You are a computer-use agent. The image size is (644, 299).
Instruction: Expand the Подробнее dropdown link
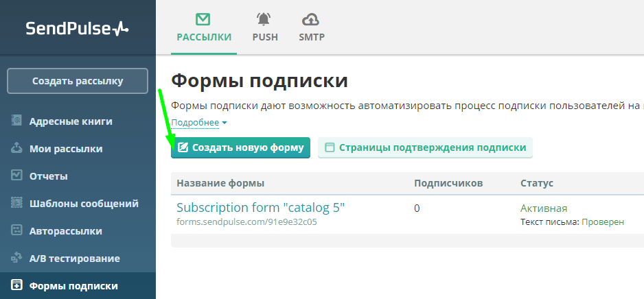198,123
